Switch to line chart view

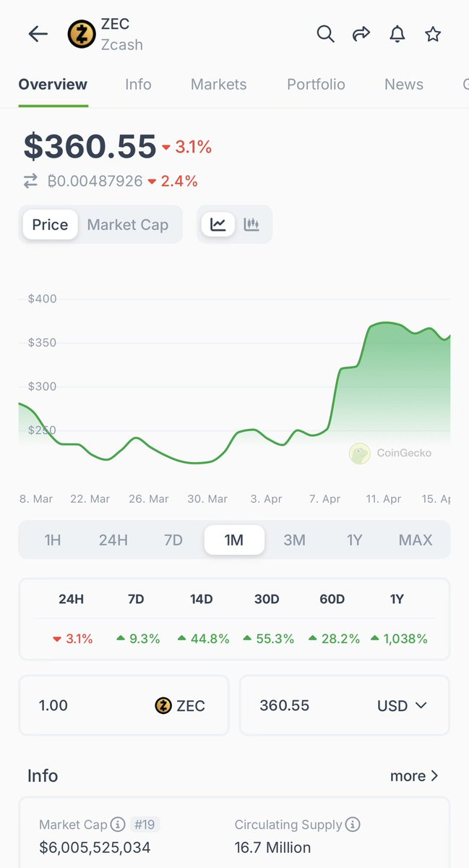(218, 224)
